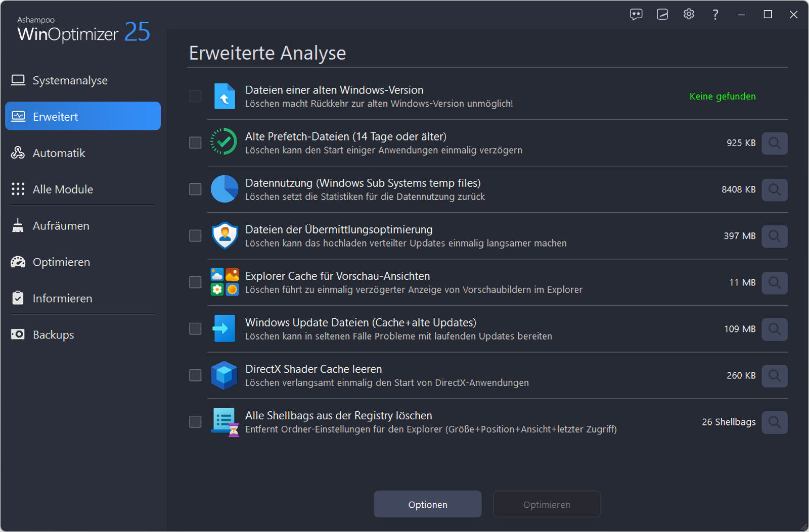This screenshot has width=809, height=532.
Task: Click the Optionen button
Action: pos(427,504)
